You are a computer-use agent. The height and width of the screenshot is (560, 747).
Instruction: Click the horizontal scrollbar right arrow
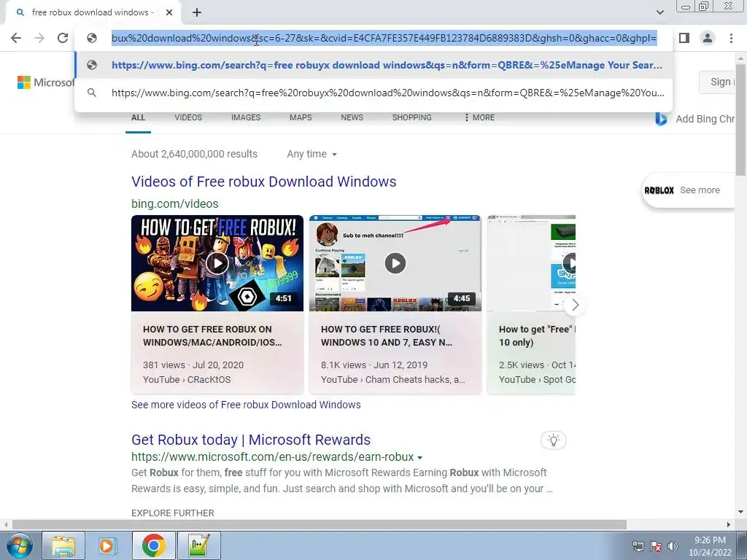pos(729,524)
